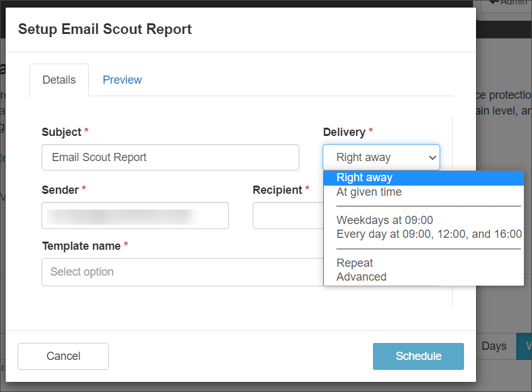Collapse the Delivery dropdown via its chevron
This screenshot has height=392, width=532.
pyautogui.click(x=432, y=157)
